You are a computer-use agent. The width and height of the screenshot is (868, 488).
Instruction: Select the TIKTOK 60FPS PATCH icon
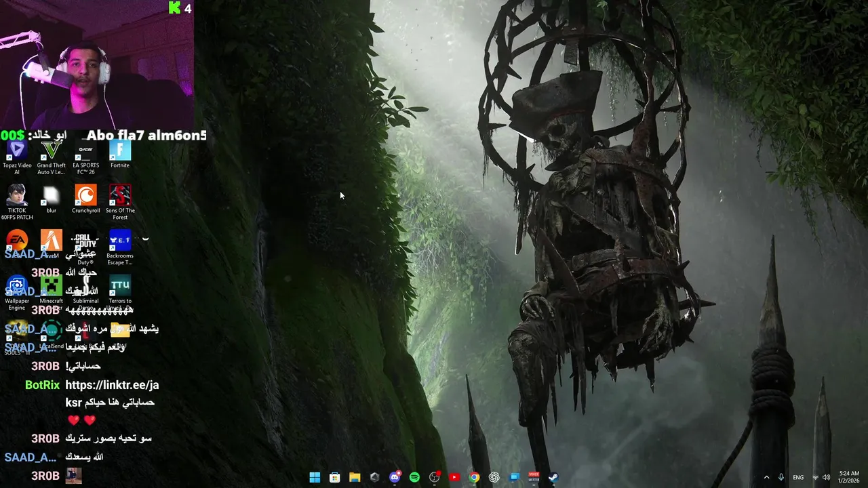click(x=17, y=202)
